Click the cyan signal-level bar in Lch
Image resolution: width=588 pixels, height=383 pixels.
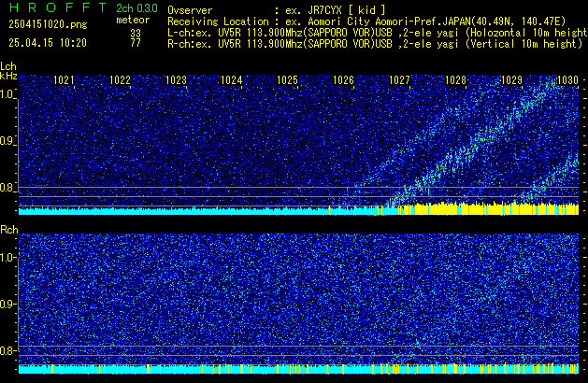pyautogui.click(x=173, y=211)
